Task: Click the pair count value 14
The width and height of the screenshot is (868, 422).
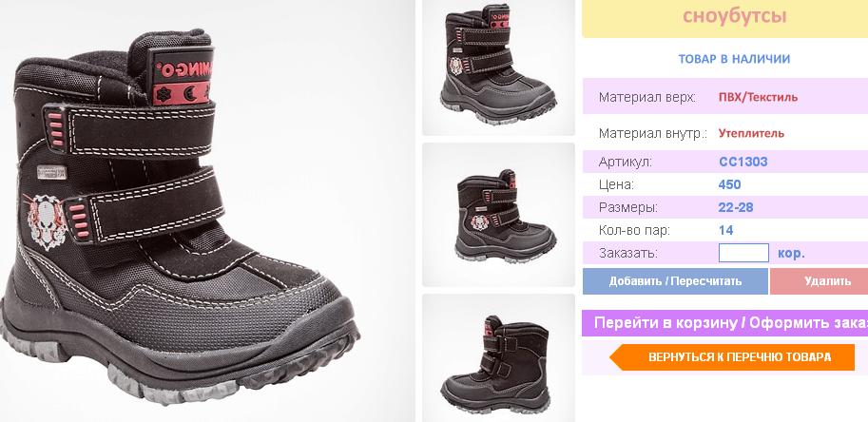Action: [x=725, y=230]
